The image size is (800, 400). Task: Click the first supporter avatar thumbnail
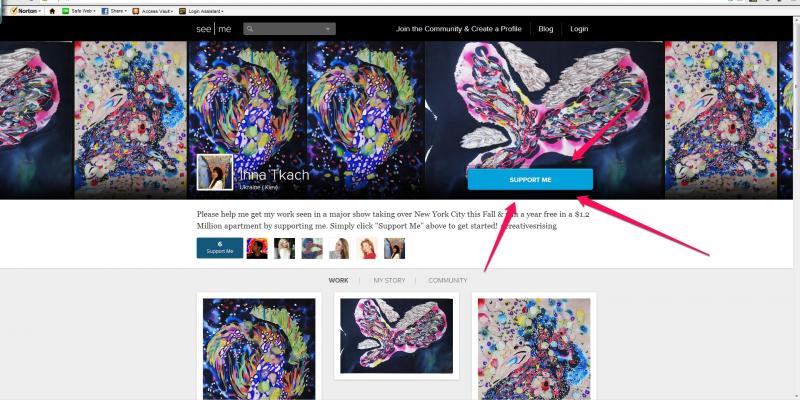coord(257,249)
